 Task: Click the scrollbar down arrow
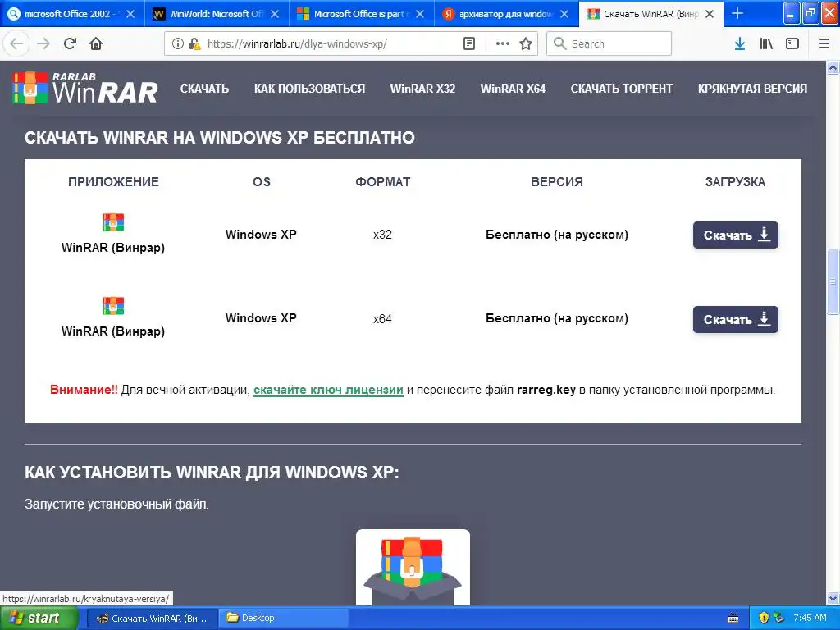(833, 598)
